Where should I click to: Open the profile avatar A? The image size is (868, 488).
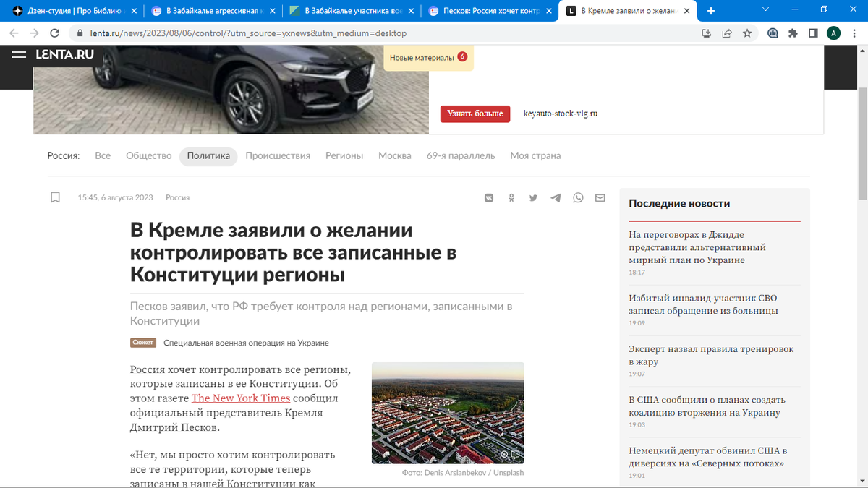click(x=833, y=33)
